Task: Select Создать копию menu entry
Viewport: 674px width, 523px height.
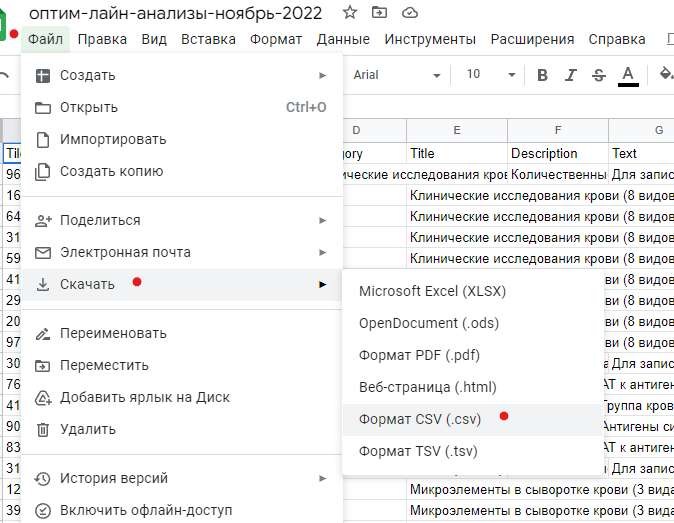Action: coord(182,171)
